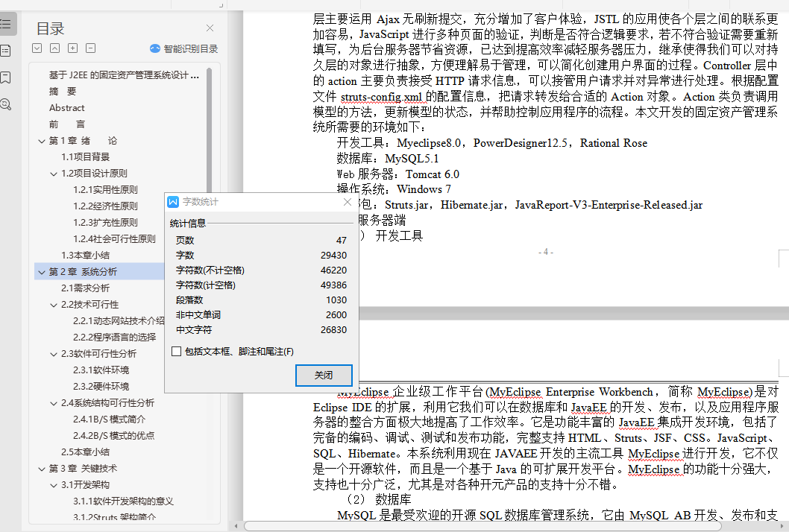Click the 字符数(不计空格) value 46220
The image size is (789, 532).
tap(333, 270)
